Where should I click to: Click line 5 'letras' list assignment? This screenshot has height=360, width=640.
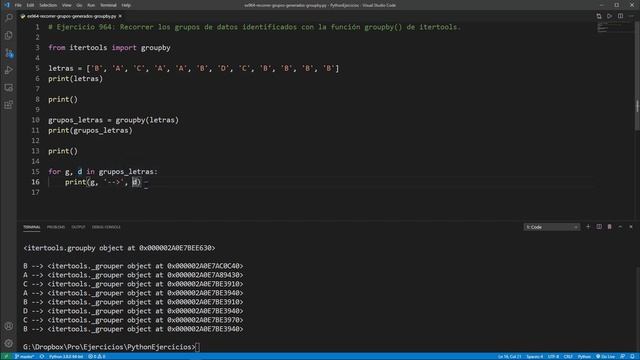click(193, 68)
